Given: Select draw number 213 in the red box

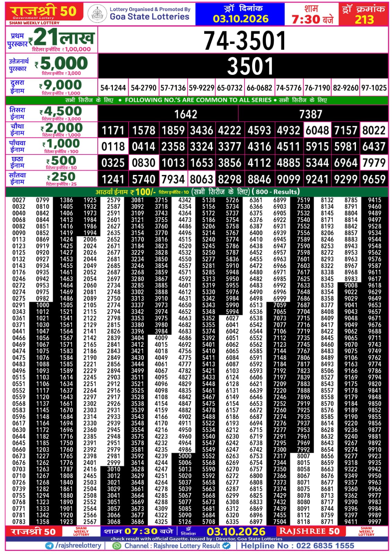Looking at the screenshot, I should point(364,19).
